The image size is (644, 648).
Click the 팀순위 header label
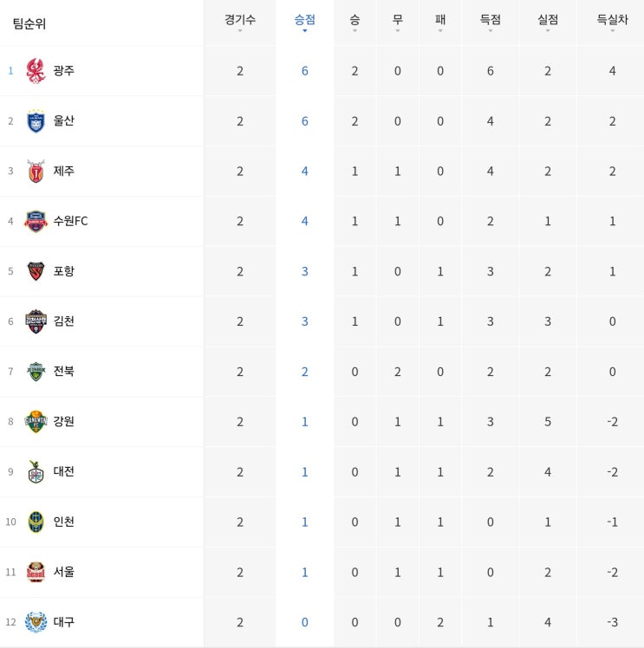click(29, 23)
